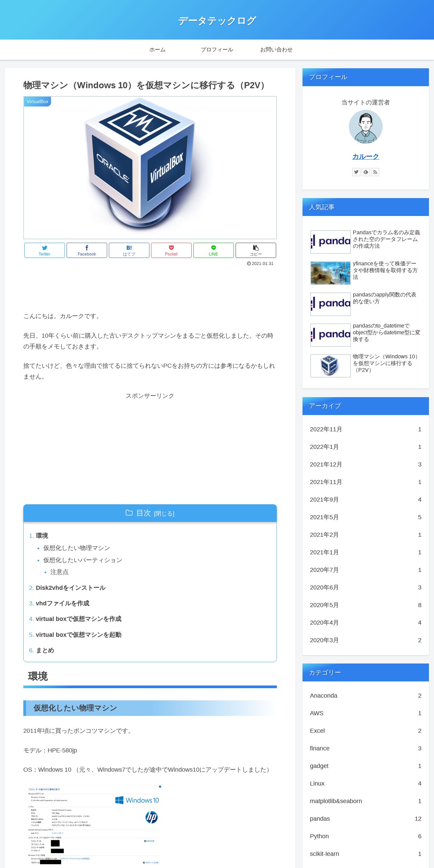Click the coins thumbnail of the yfinance post

point(331,273)
